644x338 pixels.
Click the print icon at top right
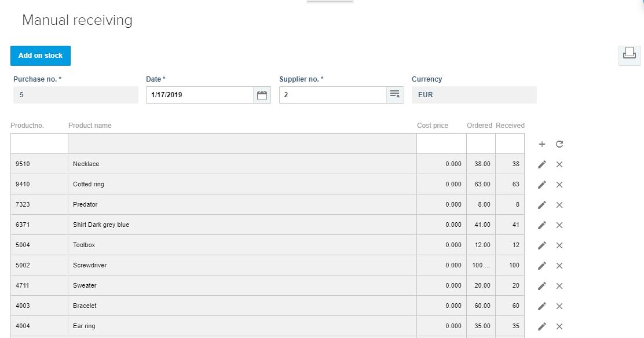click(629, 55)
